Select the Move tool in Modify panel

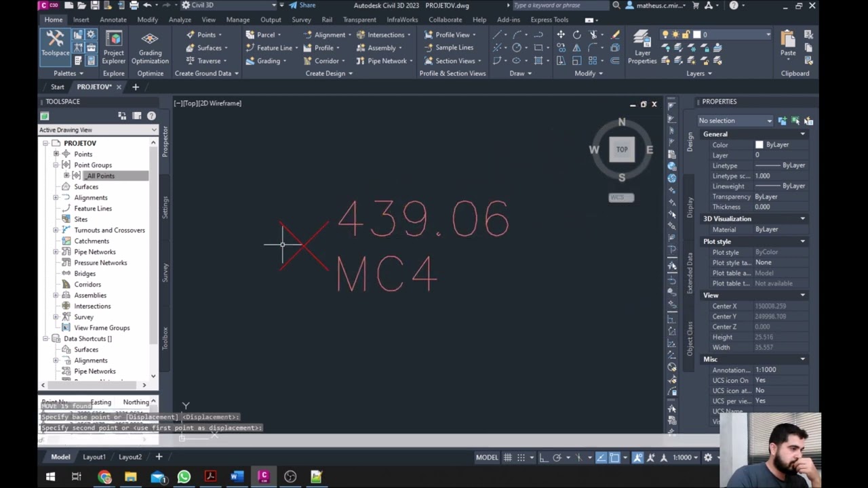pos(561,35)
